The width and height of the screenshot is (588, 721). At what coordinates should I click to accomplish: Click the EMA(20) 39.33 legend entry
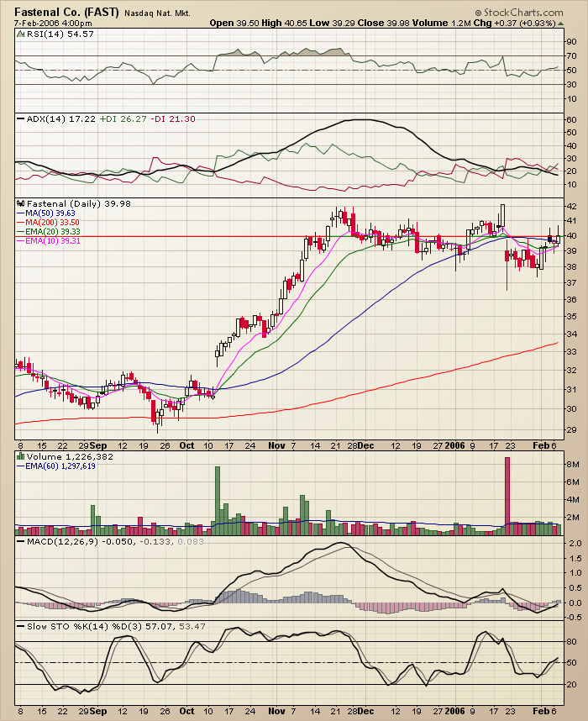click(x=48, y=231)
